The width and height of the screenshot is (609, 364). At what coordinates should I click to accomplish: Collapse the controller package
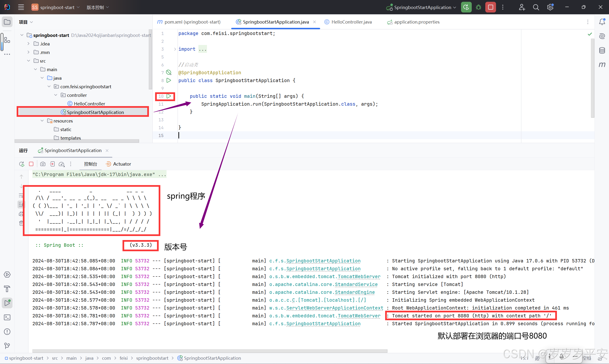pyautogui.click(x=56, y=95)
